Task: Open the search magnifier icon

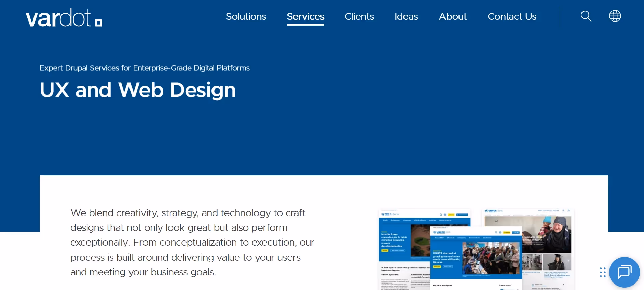Action: pyautogui.click(x=586, y=16)
